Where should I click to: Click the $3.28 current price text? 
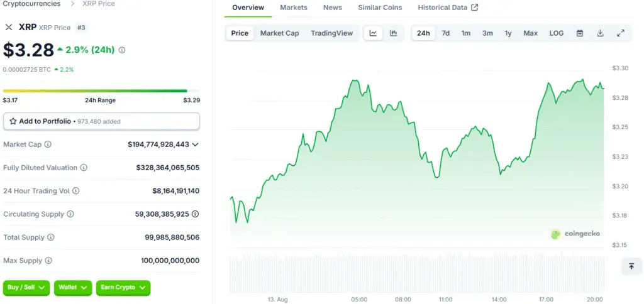click(x=28, y=50)
